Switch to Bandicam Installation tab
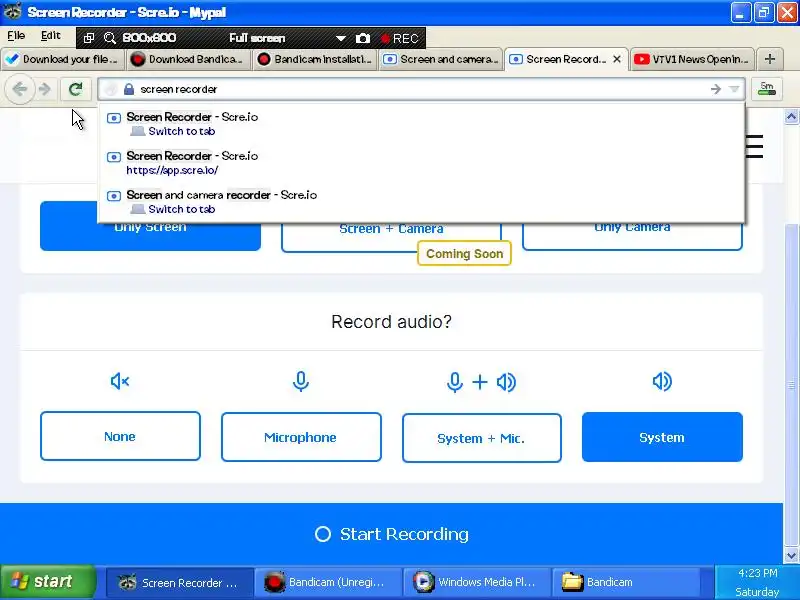Image resolution: width=800 pixels, height=600 pixels. point(314,59)
